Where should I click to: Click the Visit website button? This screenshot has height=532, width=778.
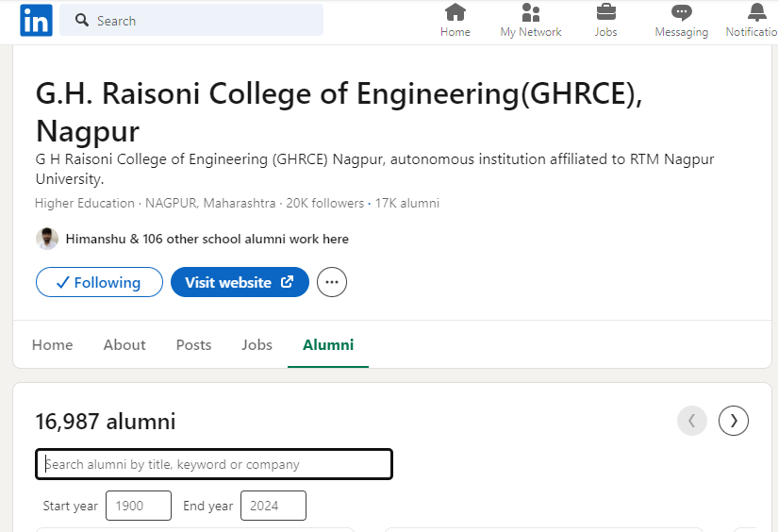(x=240, y=282)
